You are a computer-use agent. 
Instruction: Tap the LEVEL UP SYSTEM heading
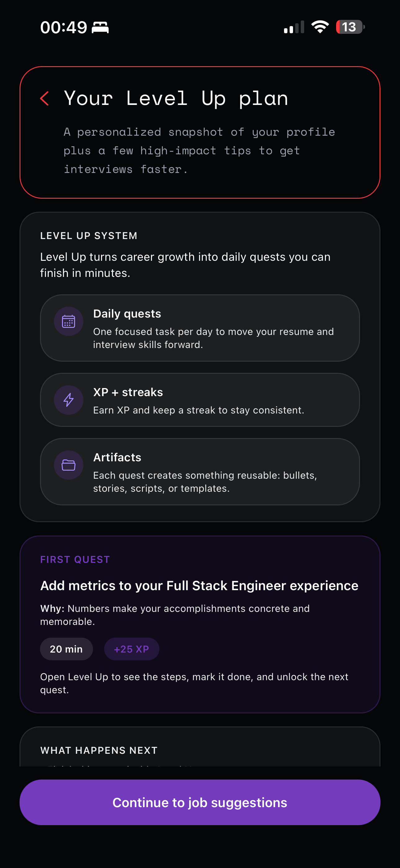tap(89, 236)
